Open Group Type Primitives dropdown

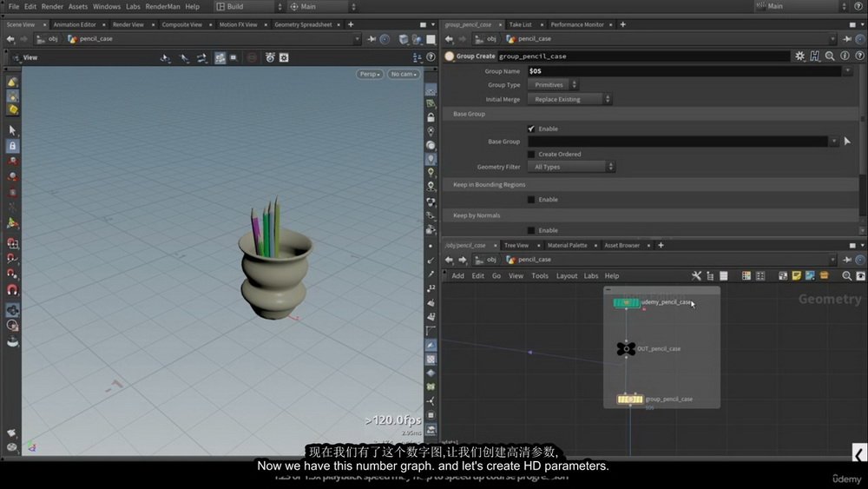(553, 85)
